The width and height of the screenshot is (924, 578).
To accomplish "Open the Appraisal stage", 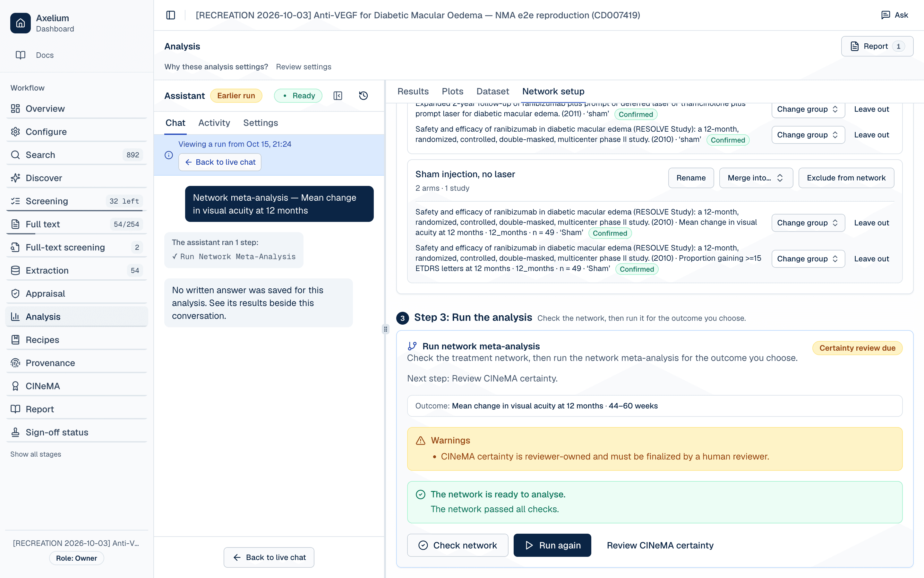I will [x=77, y=293].
